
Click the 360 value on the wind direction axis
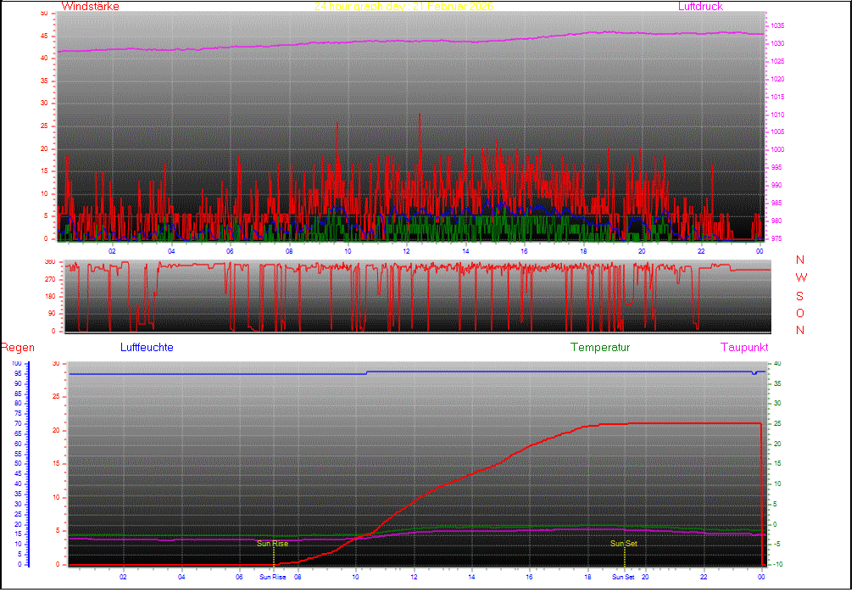point(49,262)
